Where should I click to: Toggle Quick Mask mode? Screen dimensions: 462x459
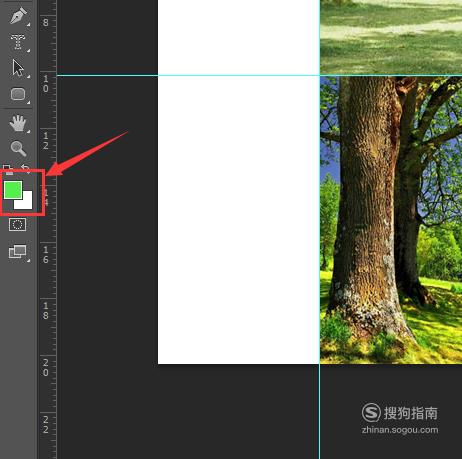(x=18, y=225)
